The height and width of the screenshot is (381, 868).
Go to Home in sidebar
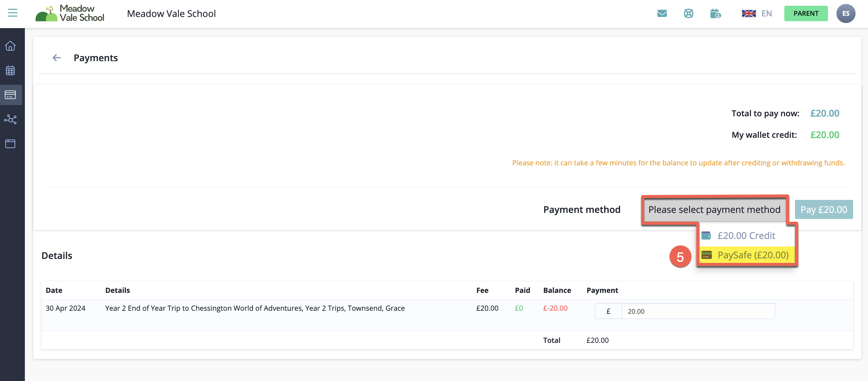pyautogui.click(x=10, y=46)
